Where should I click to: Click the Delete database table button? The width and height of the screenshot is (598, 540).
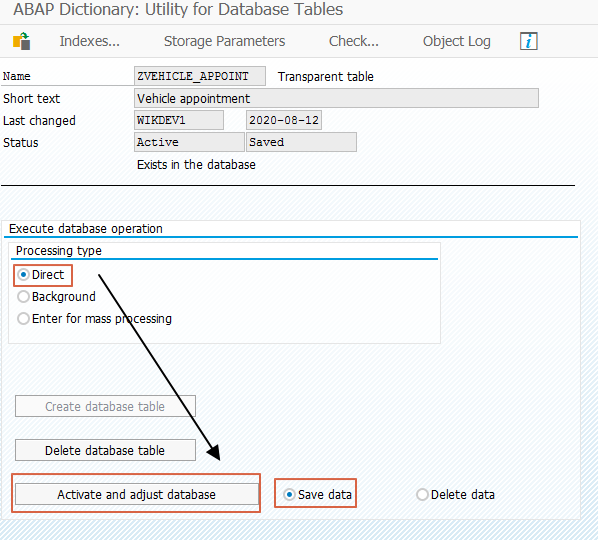105,450
